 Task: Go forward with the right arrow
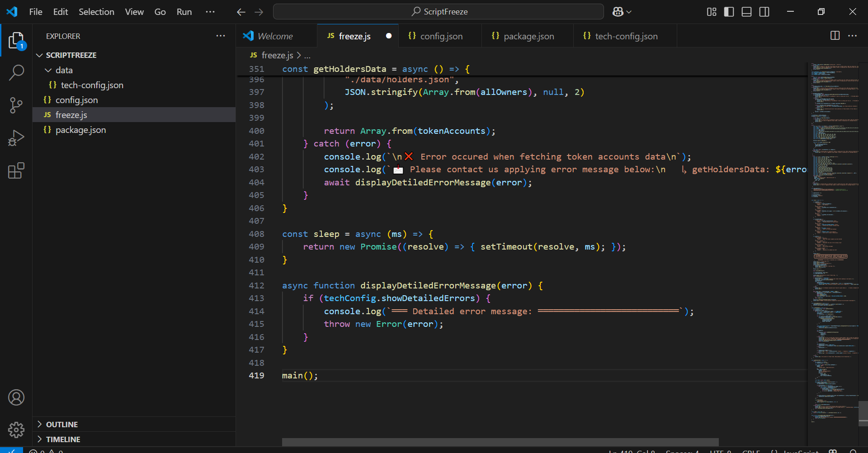coord(259,12)
